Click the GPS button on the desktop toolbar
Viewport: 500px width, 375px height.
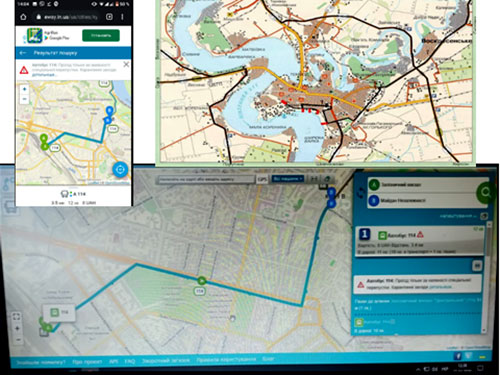pos(262,179)
